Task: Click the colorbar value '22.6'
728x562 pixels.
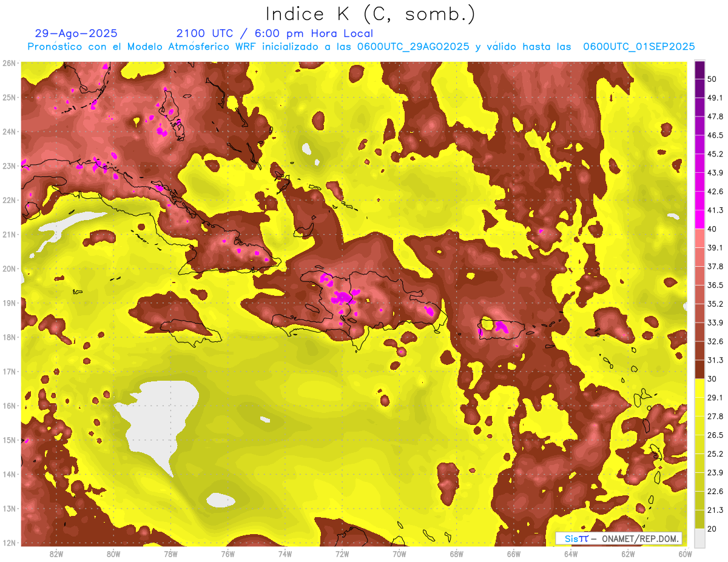Action: click(715, 492)
